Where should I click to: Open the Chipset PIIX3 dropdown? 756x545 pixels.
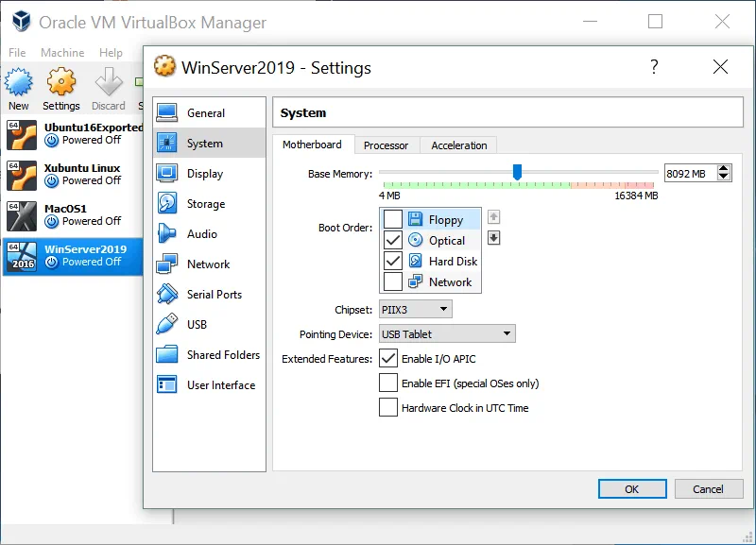[x=415, y=309]
